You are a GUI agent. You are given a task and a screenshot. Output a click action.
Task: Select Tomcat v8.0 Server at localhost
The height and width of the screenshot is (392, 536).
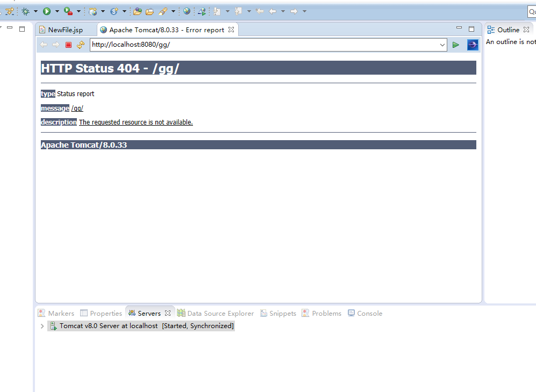coord(141,326)
